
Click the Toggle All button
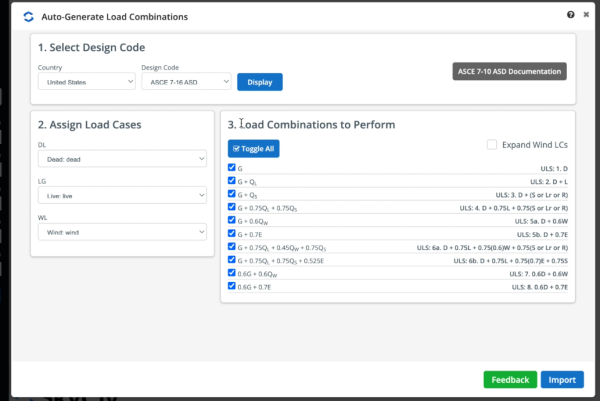254,149
